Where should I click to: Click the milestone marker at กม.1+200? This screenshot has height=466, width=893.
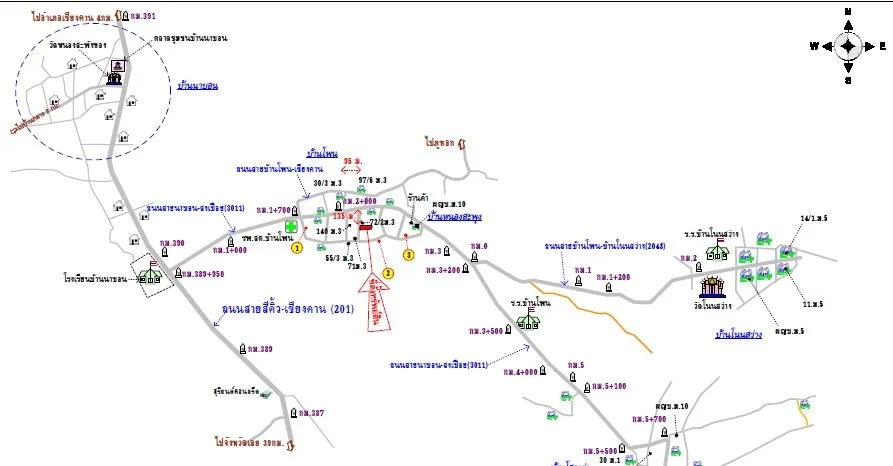click(x=608, y=287)
